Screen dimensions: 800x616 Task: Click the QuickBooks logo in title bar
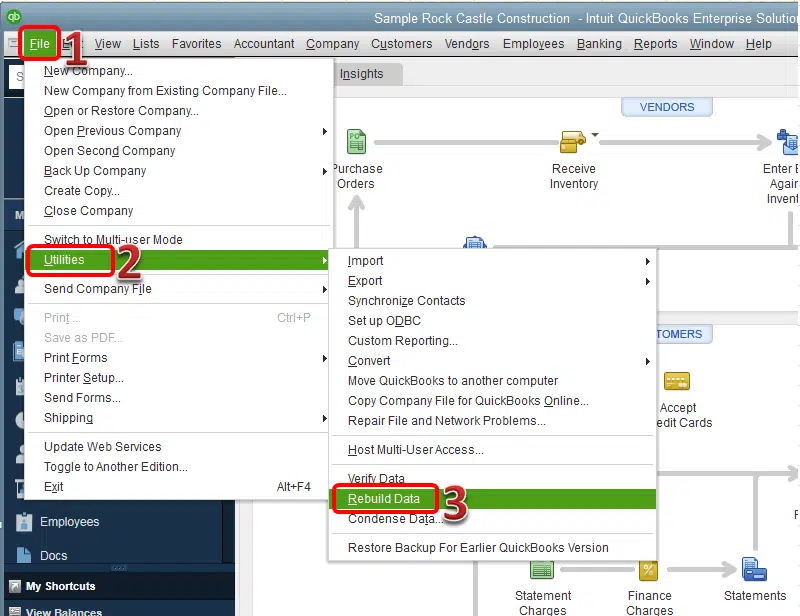pos(13,17)
